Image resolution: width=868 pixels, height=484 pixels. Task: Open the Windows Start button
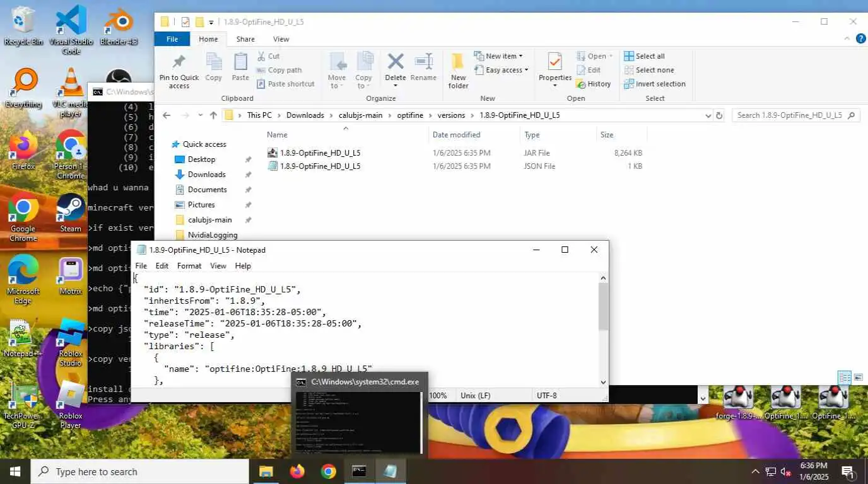(15, 471)
